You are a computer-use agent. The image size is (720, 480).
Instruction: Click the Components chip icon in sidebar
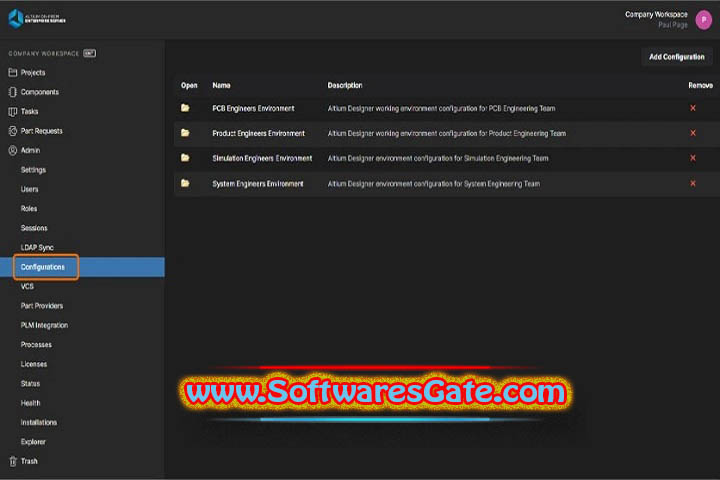tap(13, 92)
